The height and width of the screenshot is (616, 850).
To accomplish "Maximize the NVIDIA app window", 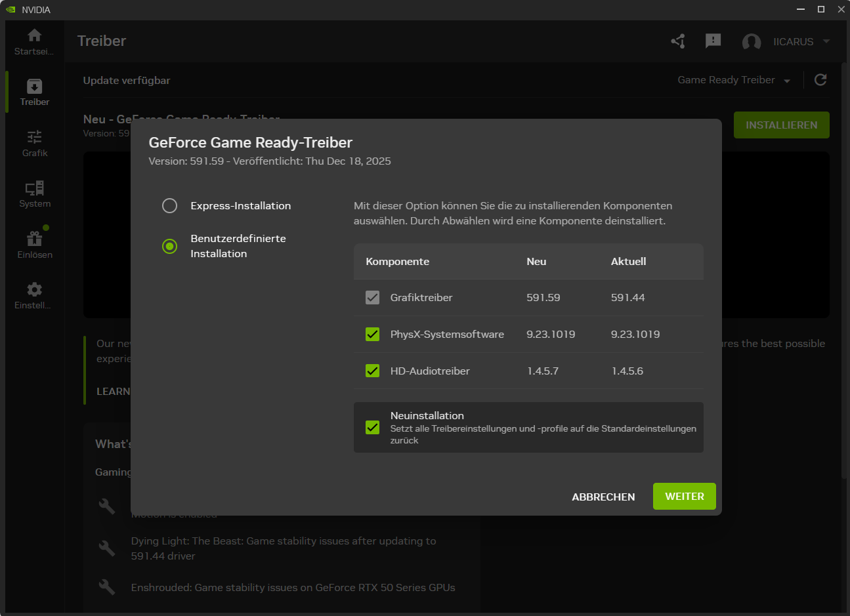I will [820, 9].
